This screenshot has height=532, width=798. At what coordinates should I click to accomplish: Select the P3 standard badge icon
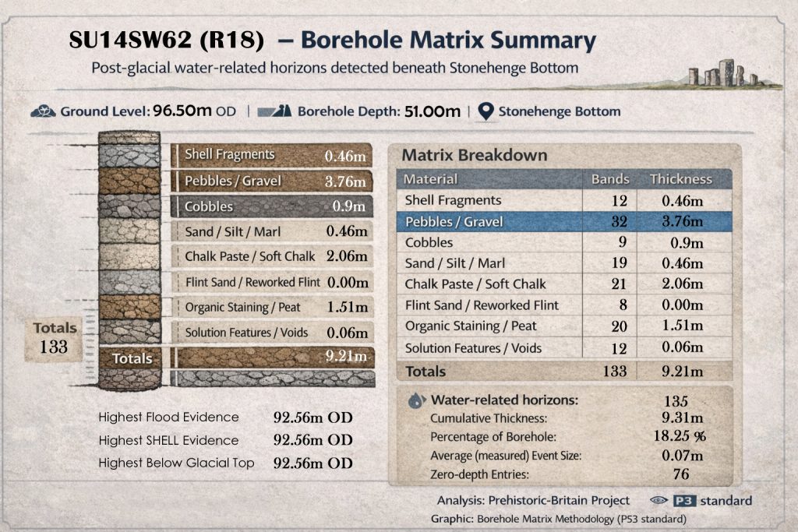coord(683,501)
